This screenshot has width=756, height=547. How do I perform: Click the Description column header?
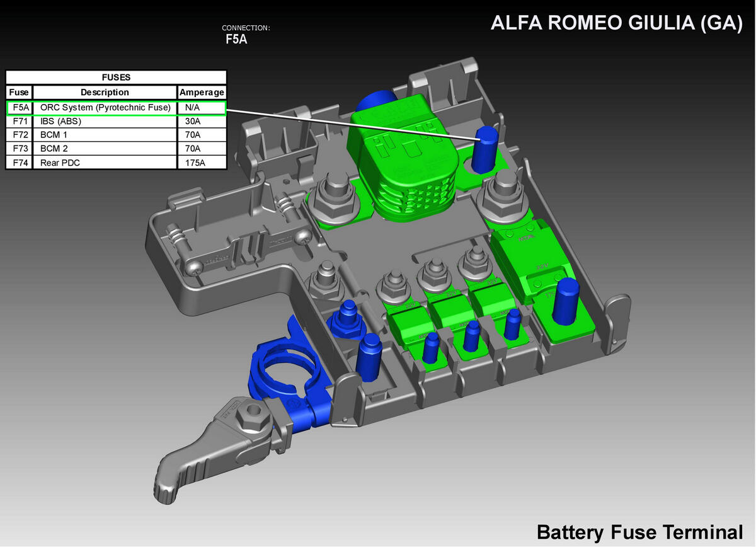(x=105, y=92)
